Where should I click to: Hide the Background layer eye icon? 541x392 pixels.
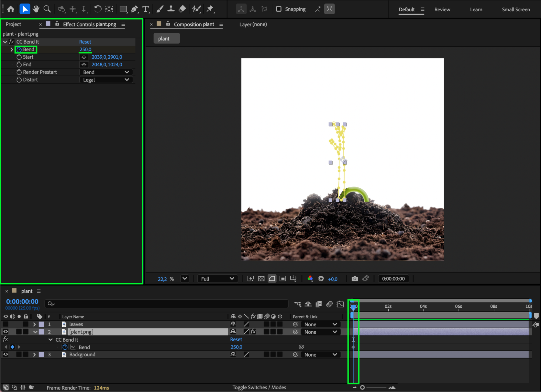pyautogui.click(x=5, y=354)
